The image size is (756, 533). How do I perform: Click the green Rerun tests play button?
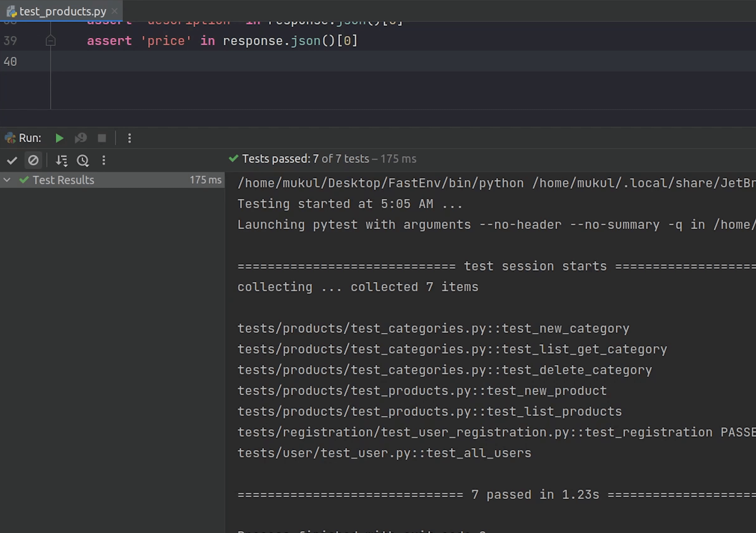pyautogui.click(x=59, y=138)
